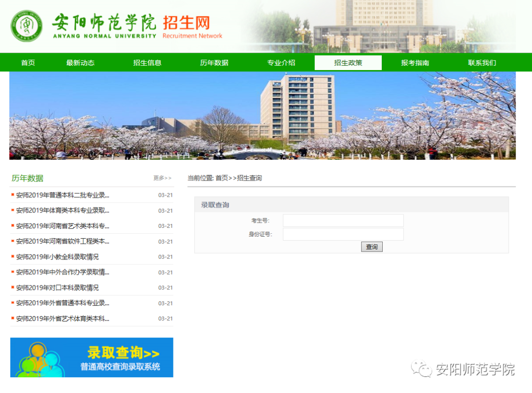Open the 招生信息 menu item
The width and height of the screenshot is (532, 393).
pyautogui.click(x=147, y=62)
